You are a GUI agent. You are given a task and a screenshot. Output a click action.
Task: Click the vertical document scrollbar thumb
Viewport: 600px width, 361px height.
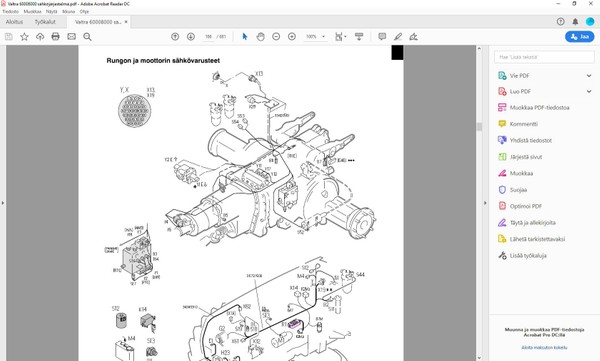[x=479, y=127]
